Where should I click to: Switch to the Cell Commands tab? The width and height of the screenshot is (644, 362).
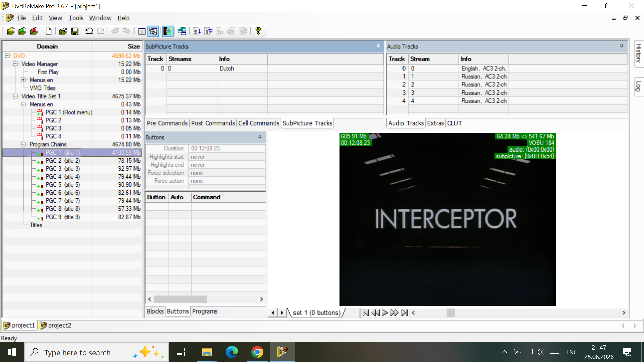click(259, 123)
